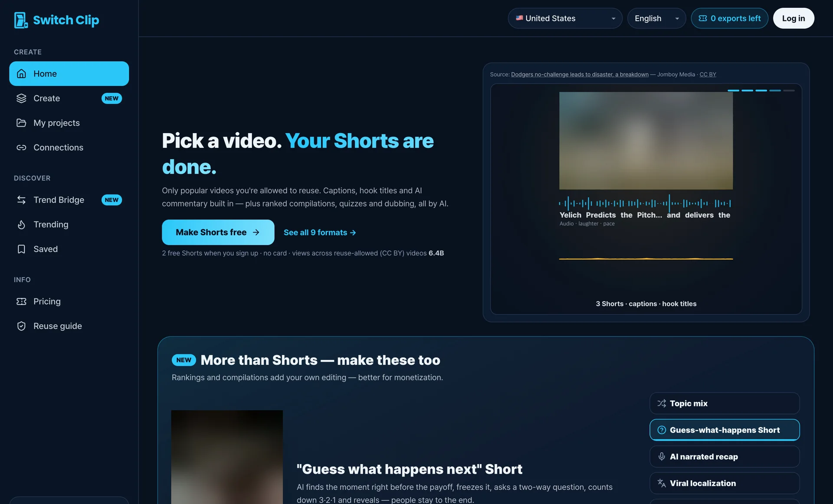Image resolution: width=833 pixels, height=504 pixels.
Task: Click the microphone icon on AI narrated recap
Action: point(662,456)
